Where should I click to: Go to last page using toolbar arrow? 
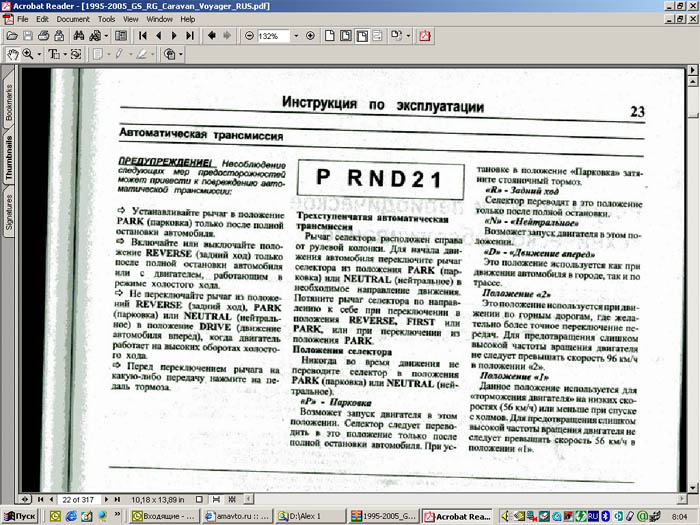pos(191,35)
